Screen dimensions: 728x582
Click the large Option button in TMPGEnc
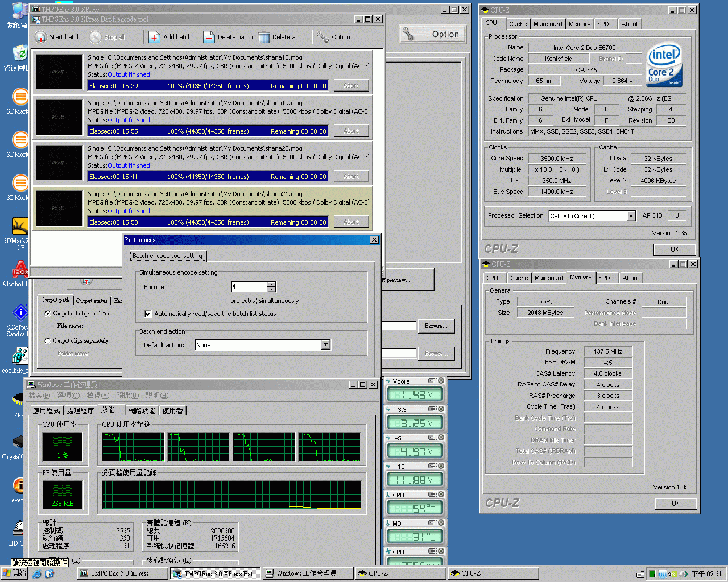coord(433,34)
